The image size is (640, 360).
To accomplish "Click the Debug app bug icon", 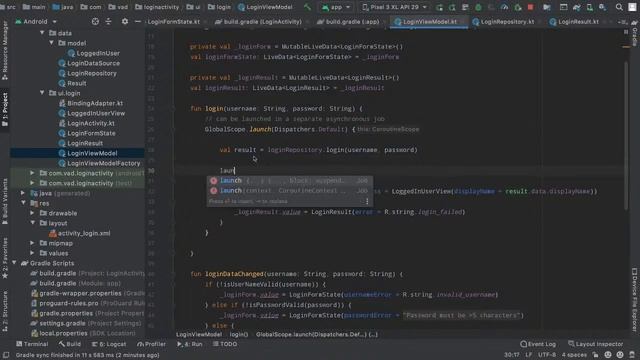I will (478, 7).
